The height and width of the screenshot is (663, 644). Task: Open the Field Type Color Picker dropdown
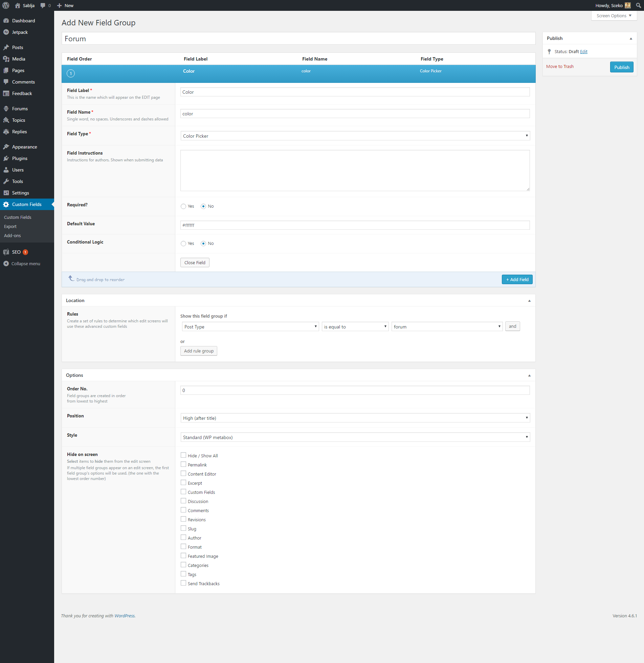coord(355,136)
